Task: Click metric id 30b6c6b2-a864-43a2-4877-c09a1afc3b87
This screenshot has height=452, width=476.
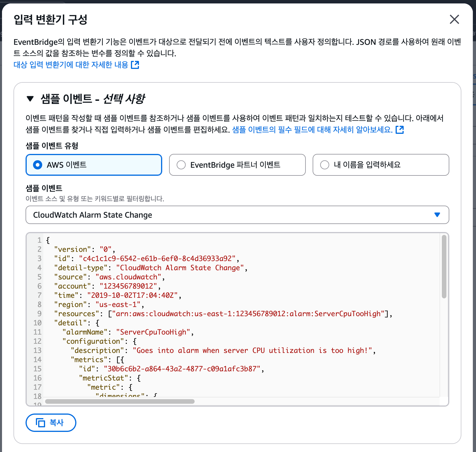Action: pyautogui.click(x=182, y=369)
